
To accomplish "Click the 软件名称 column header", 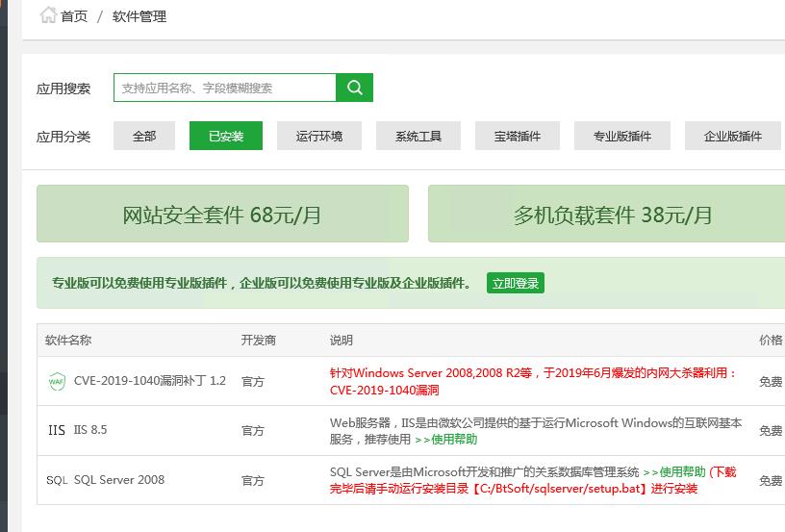I will click(68, 341).
